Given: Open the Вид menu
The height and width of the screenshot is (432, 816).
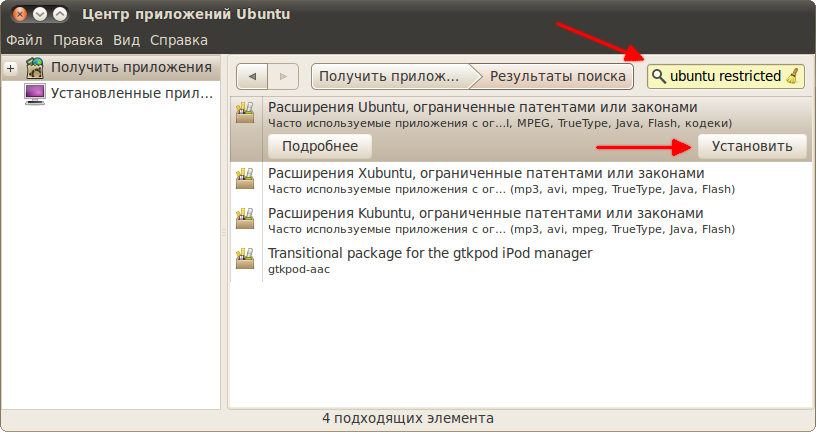Looking at the screenshot, I should click(x=126, y=40).
